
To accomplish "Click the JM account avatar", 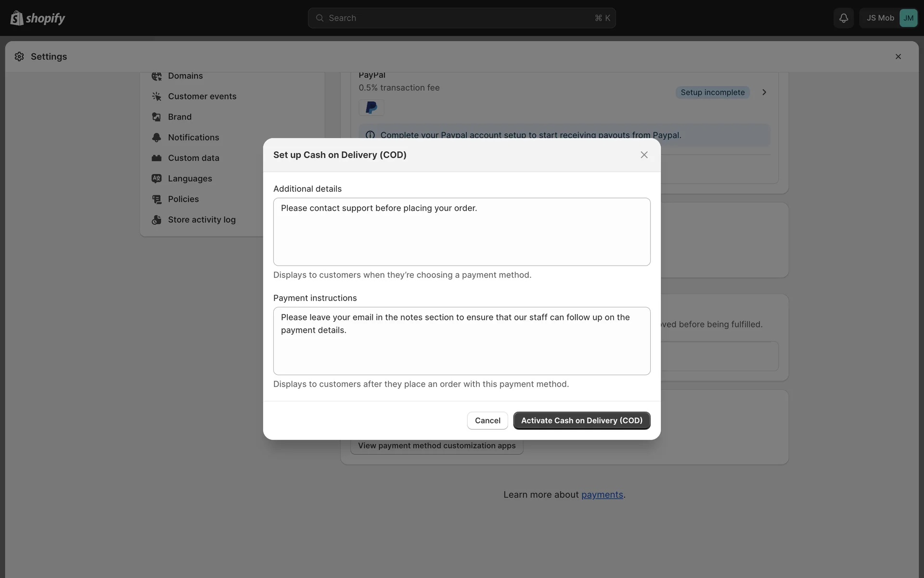I will pyautogui.click(x=908, y=18).
